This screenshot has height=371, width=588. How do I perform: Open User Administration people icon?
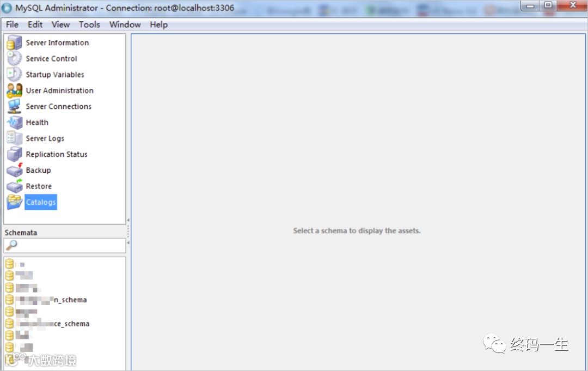[14, 90]
